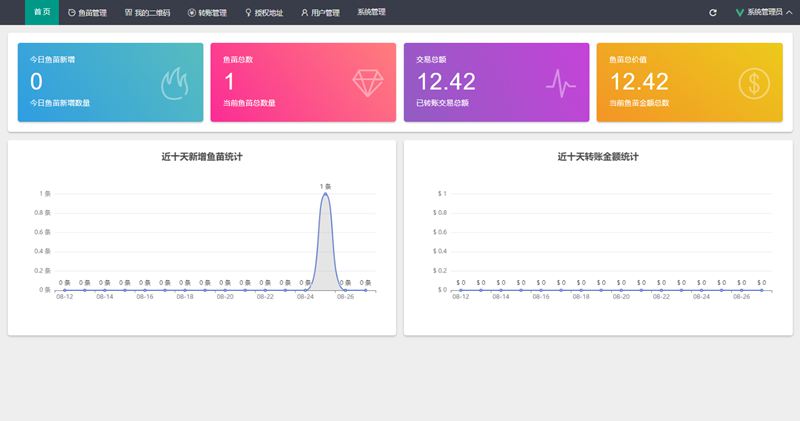Click the refresh icon in top bar

point(713,12)
